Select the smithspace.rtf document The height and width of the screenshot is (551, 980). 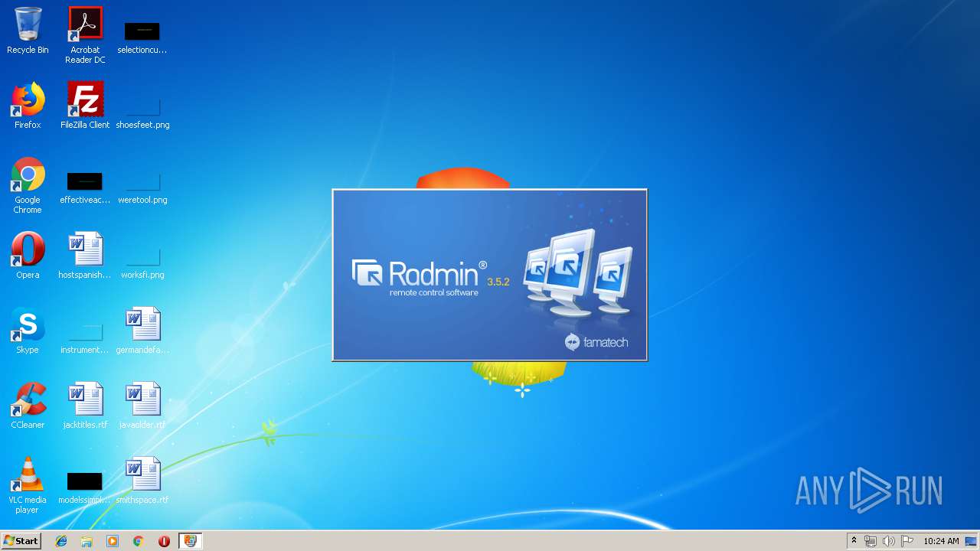(x=142, y=481)
